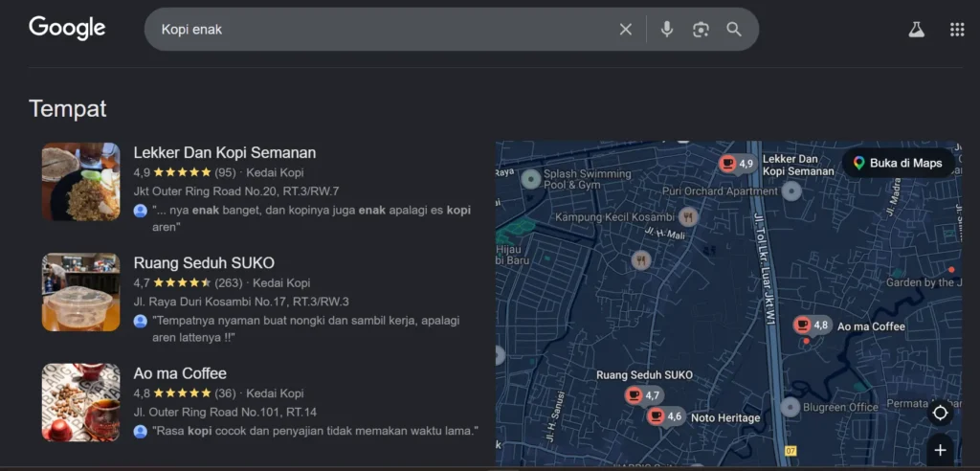Click address Jl. Raya Duri Kosambi No.17
The width and height of the screenshot is (980, 471).
point(241,302)
